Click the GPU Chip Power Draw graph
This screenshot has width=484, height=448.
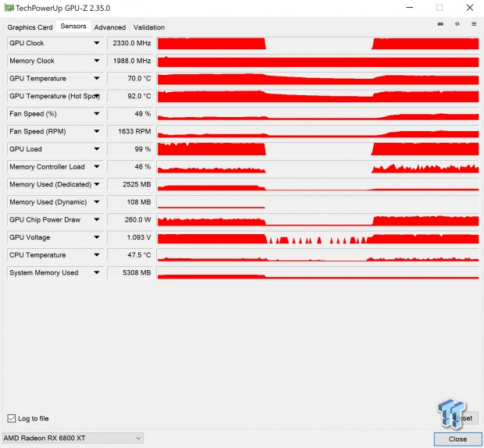point(318,219)
